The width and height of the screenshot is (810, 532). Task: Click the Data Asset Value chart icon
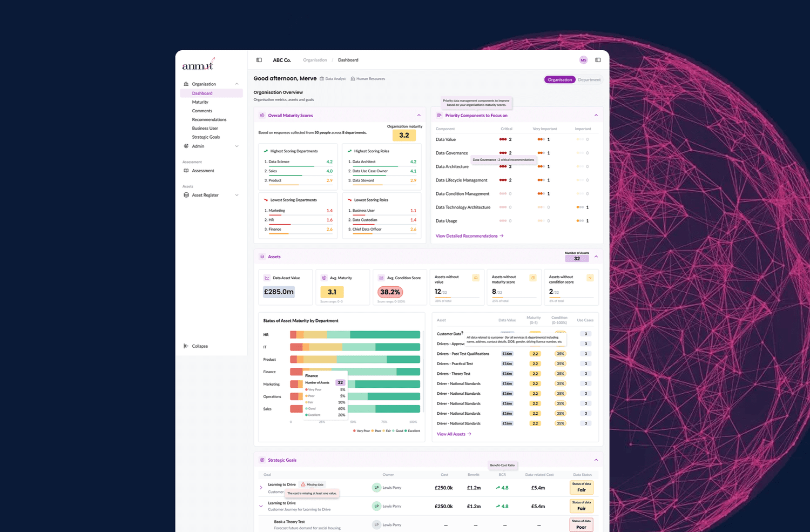[267, 278]
